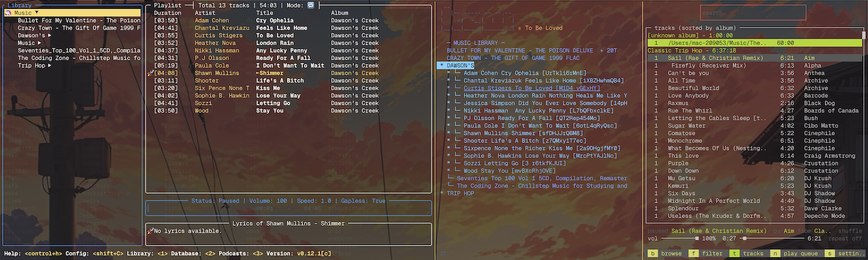Toggle the repeat off setting
Screen dimensions: 868x260
[x=845, y=238]
